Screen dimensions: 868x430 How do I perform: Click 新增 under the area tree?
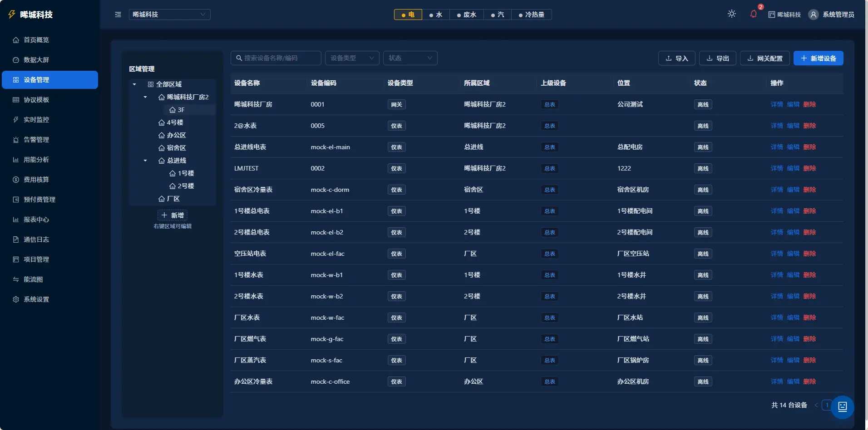coord(173,215)
